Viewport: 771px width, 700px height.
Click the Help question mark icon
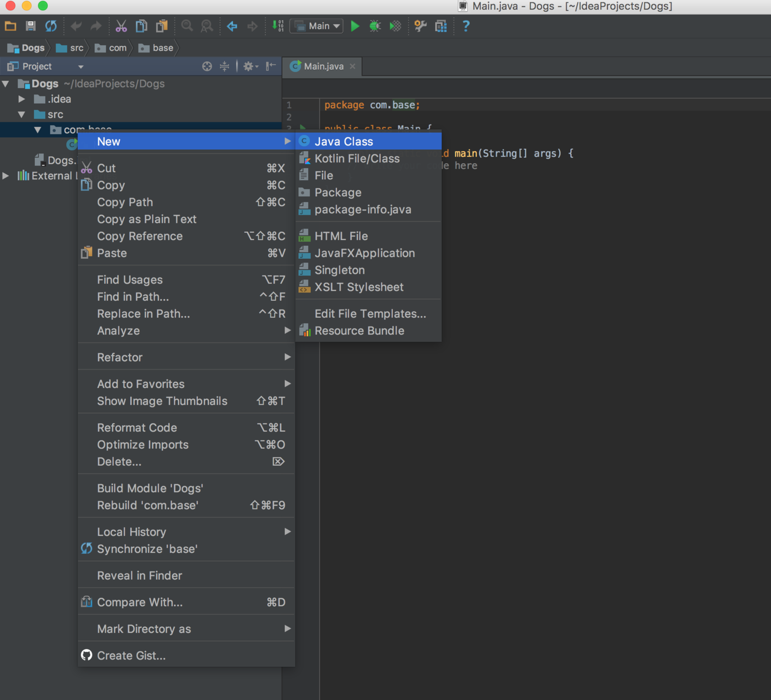click(x=466, y=26)
